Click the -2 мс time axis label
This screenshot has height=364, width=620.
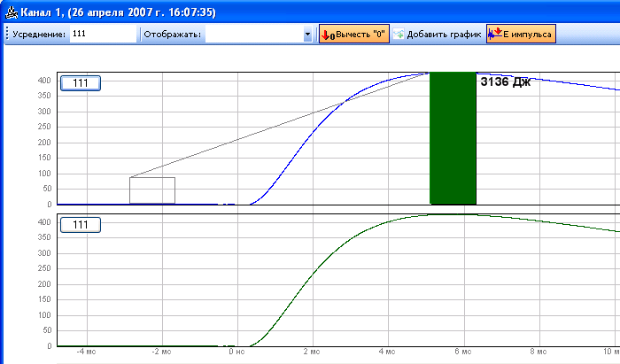pyautogui.click(x=161, y=352)
